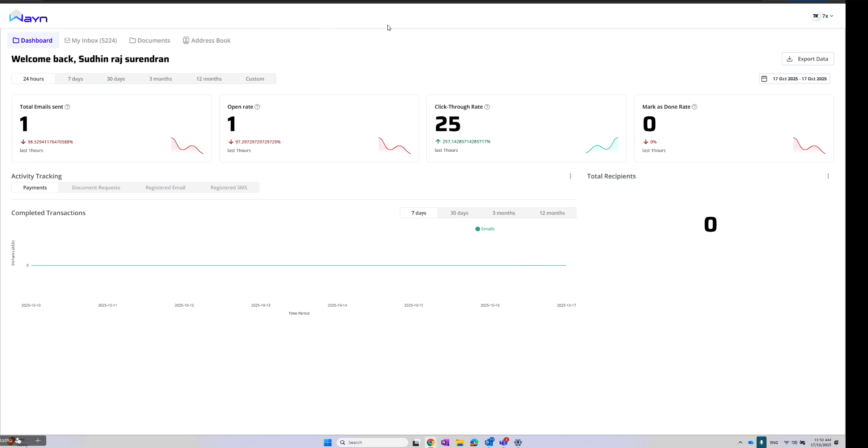Click the Export Data button
Screen dimensions: 868x448
pyautogui.click(x=808, y=59)
